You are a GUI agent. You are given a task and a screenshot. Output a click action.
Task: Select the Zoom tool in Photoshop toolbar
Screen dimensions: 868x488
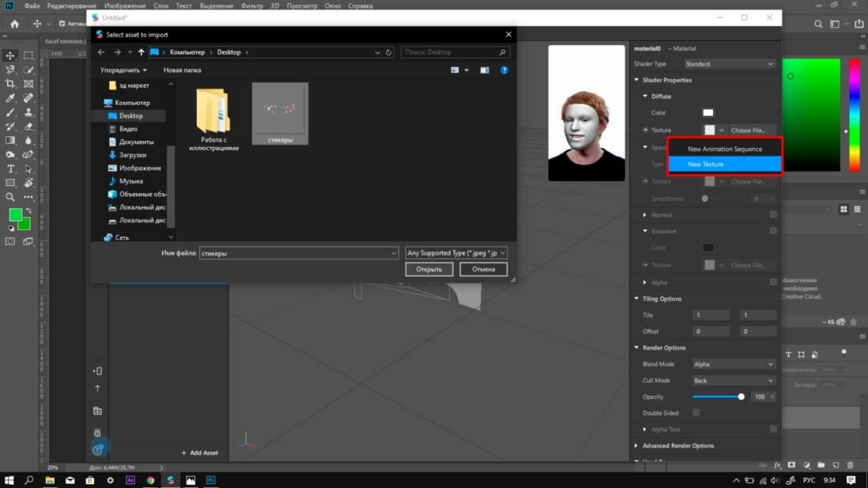pos(10,197)
